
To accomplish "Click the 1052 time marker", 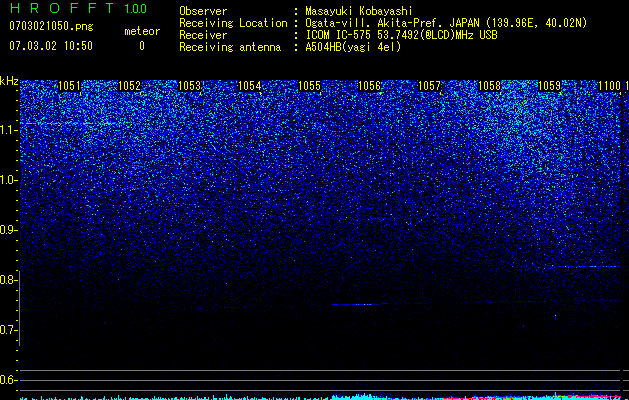I will [129, 86].
